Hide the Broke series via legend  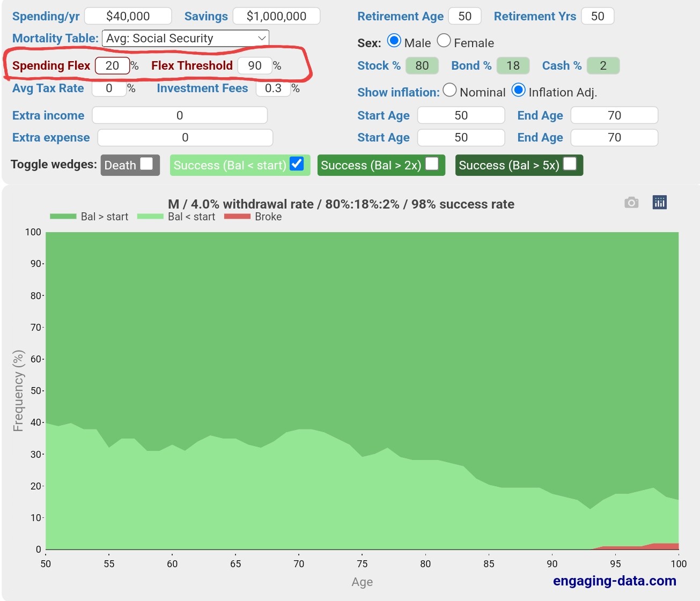click(253, 217)
